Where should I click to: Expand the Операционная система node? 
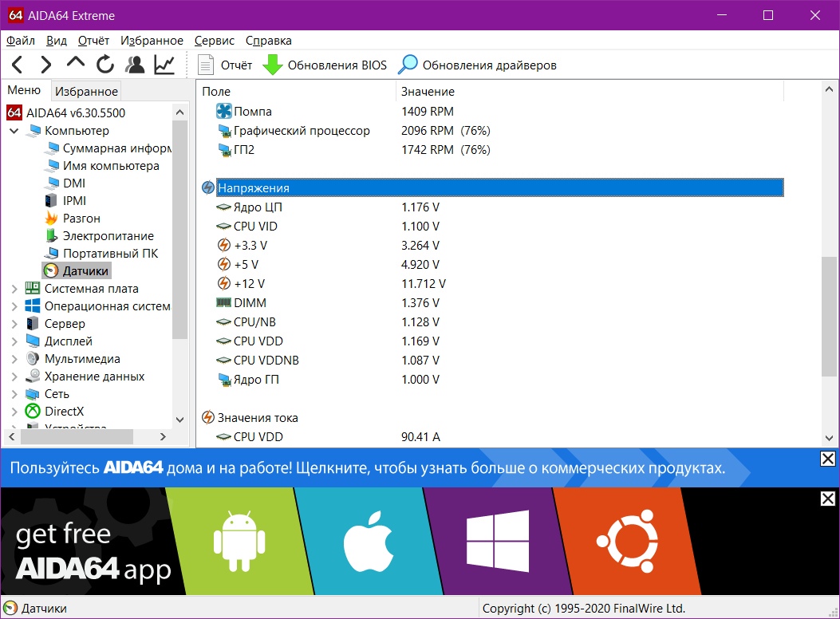[14, 306]
